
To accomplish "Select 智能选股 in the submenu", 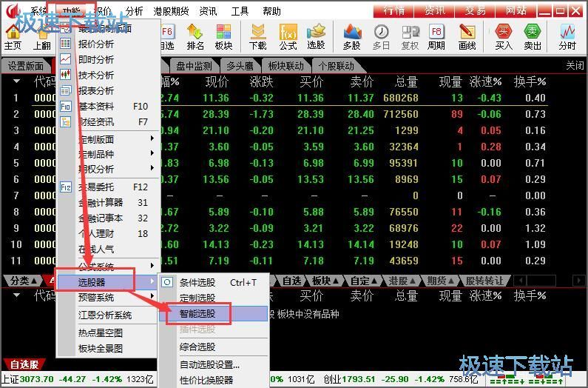I will click(214, 314).
